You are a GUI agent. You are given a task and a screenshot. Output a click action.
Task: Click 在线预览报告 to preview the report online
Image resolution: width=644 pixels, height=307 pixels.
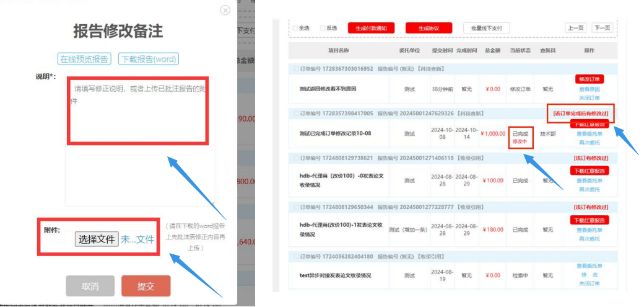point(84,59)
